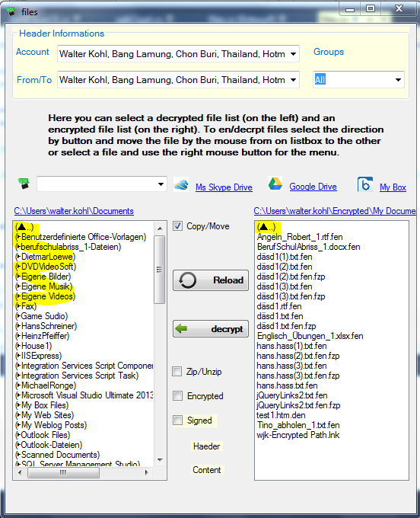Select the Benutzerdefinierte Office-Vorlagen folder
Image resolution: width=420 pixels, height=518 pixels.
click(81, 237)
